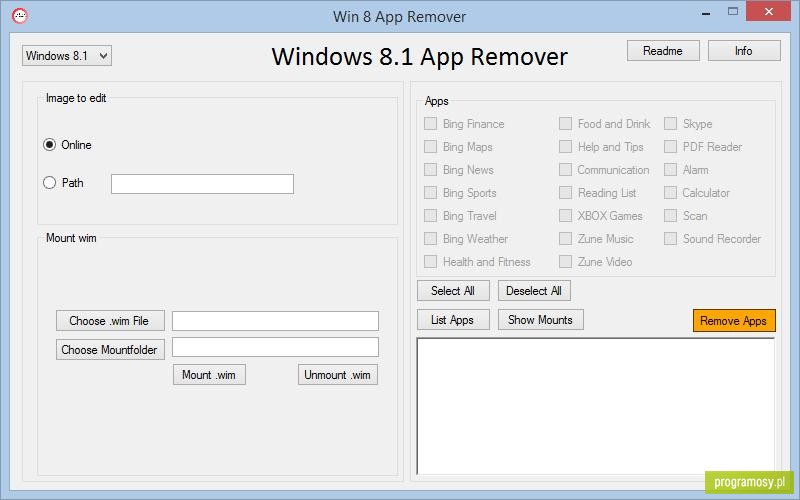Image resolution: width=800 pixels, height=500 pixels.
Task: Check the Bing Maps checkbox
Action: coord(430,146)
